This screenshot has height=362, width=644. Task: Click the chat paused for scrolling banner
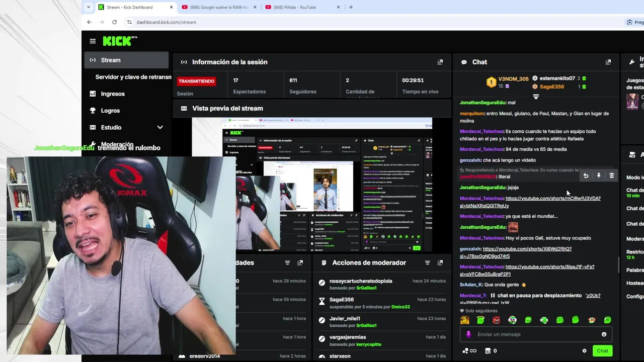click(535, 296)
